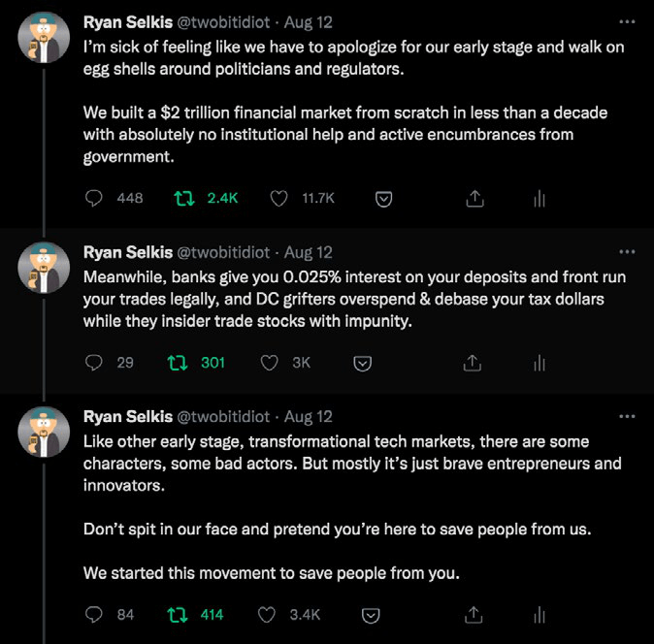
Task: Open the Pocket save icon on first tweet
Action: click(383, 198)
